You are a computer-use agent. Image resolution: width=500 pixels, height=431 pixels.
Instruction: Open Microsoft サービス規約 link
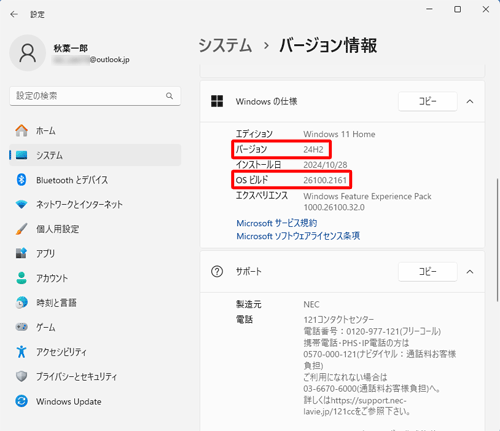[x=277, y=223]
